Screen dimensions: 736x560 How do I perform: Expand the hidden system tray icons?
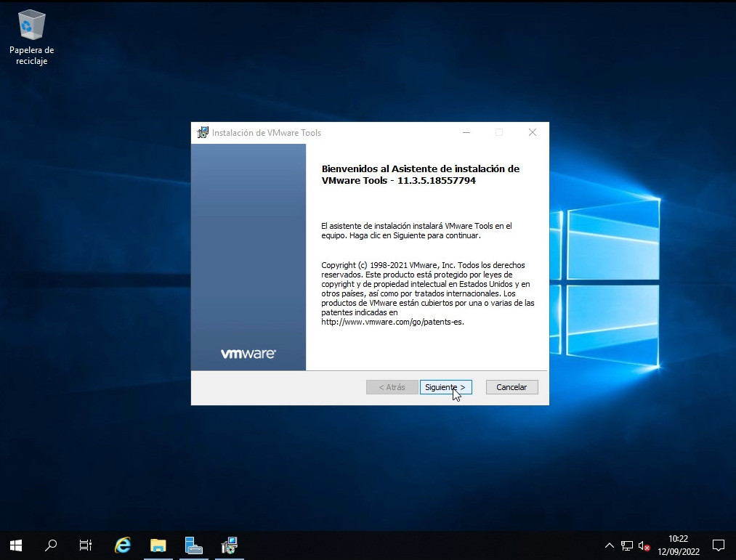(x=609, y=545)
